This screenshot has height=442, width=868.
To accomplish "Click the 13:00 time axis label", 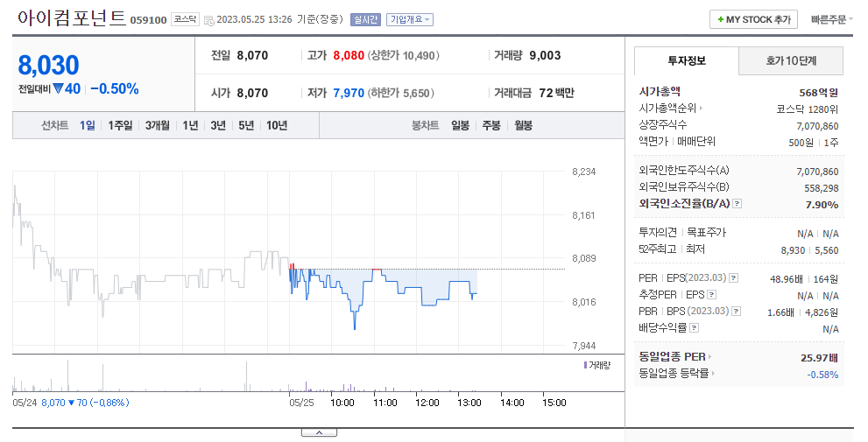I will tap(469, 403).
